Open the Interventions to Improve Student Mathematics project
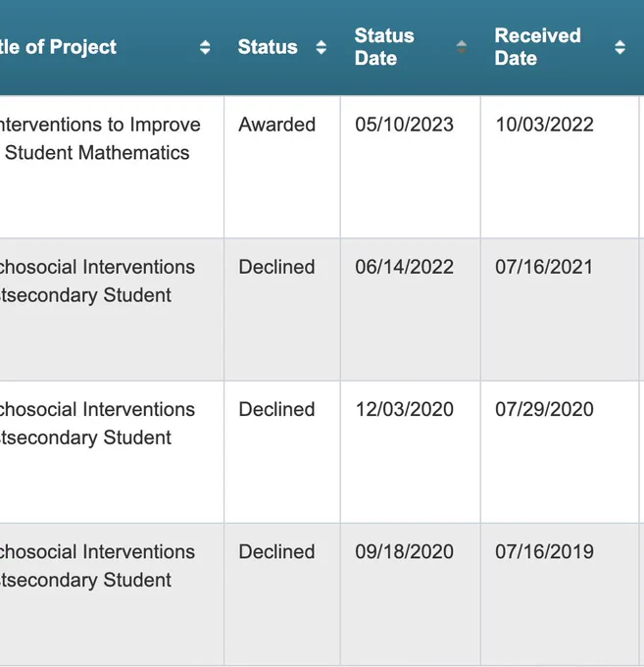The height and width of the screenshot is (667, 644). click(x=100, y=138)
